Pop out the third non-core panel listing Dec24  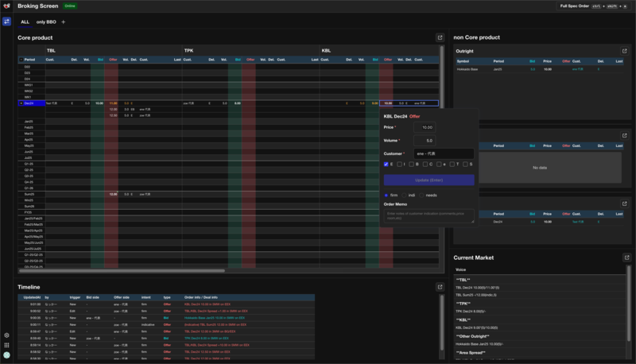624,203
